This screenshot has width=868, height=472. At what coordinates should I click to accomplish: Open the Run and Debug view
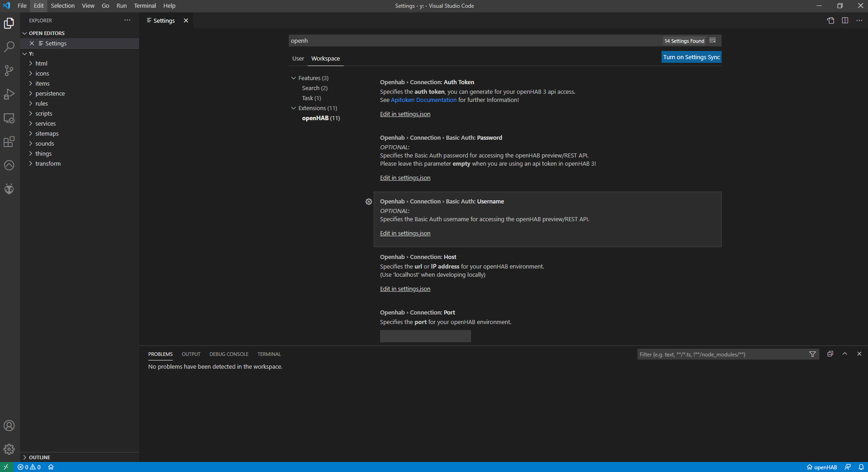(x=9, y=94)
